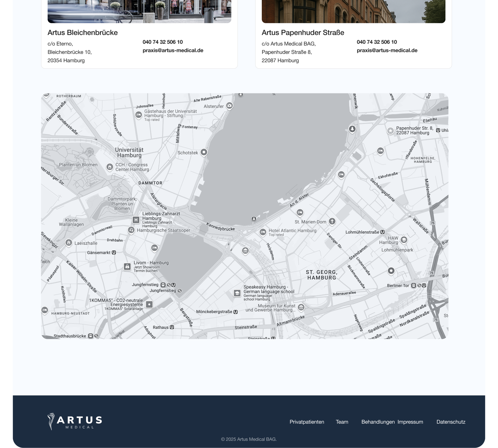Call Bleichenbrücke phone number 040 74 32 506 10
Image resolution: width=498 pixels, height=448 pixels.
coord(163,42)
